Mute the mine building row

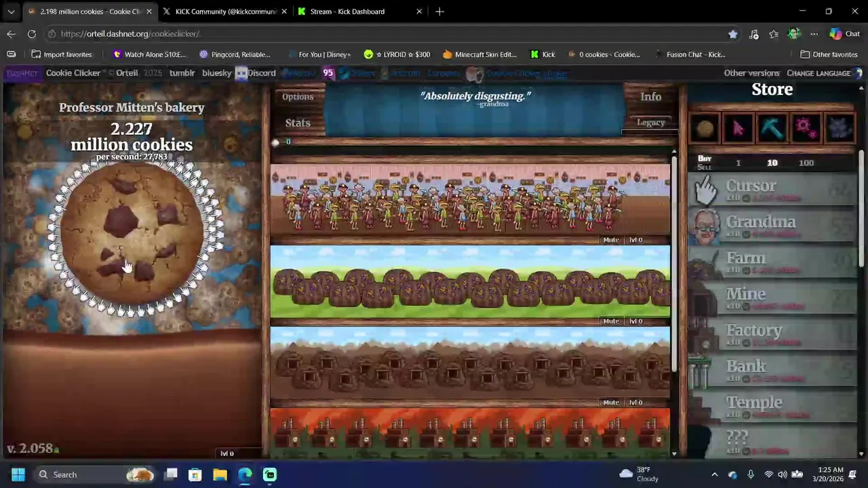tap(611, 403)
